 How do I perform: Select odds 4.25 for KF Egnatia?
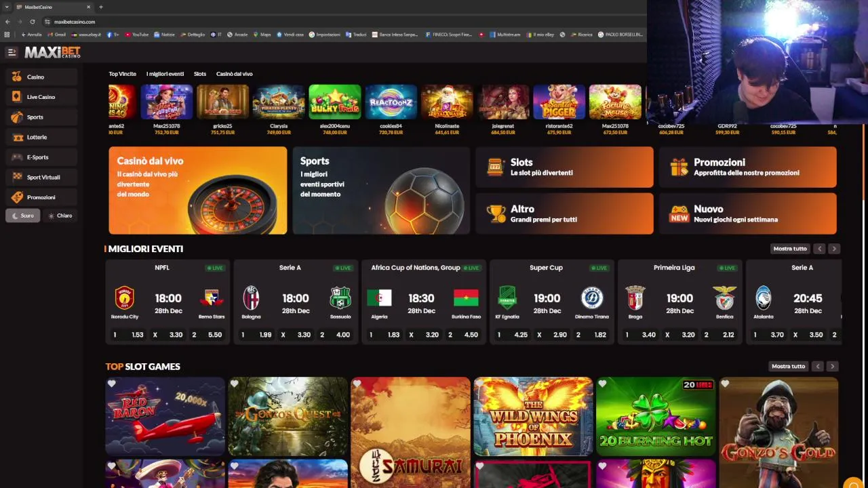coord(513,335)
